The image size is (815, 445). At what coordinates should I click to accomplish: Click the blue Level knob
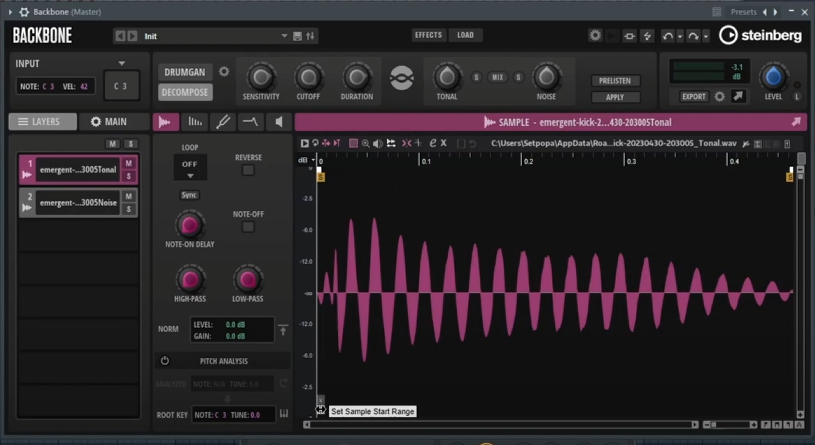pyautogui.click(x=773, y=77)
